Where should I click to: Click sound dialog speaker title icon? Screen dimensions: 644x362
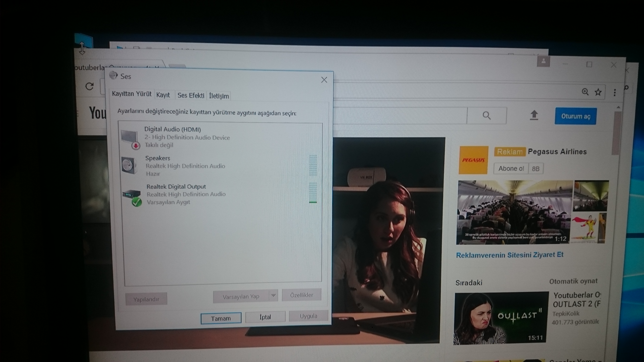[x=114, y=75]
